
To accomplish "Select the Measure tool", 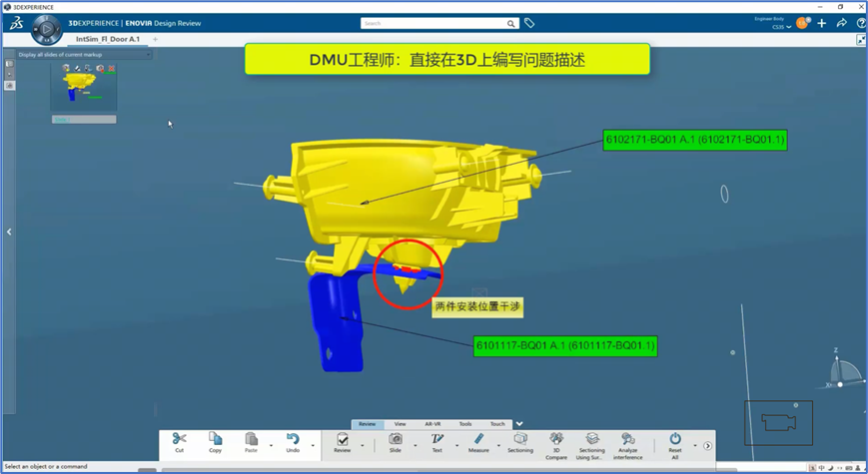I will [478, 439].
